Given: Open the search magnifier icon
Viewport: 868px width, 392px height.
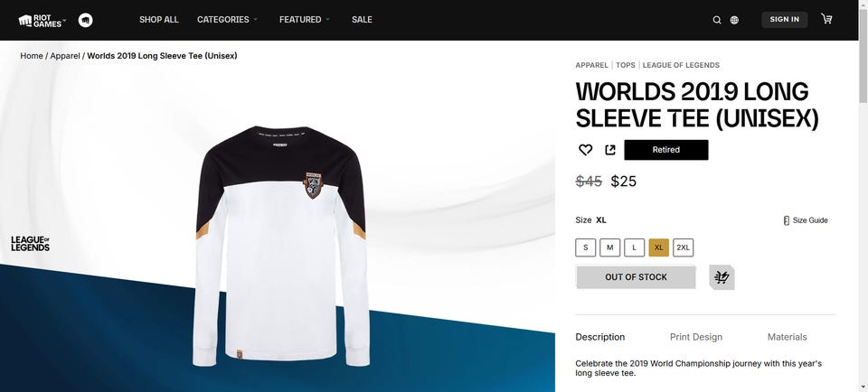Looking at the screenshot, I should tap(717, 20).
